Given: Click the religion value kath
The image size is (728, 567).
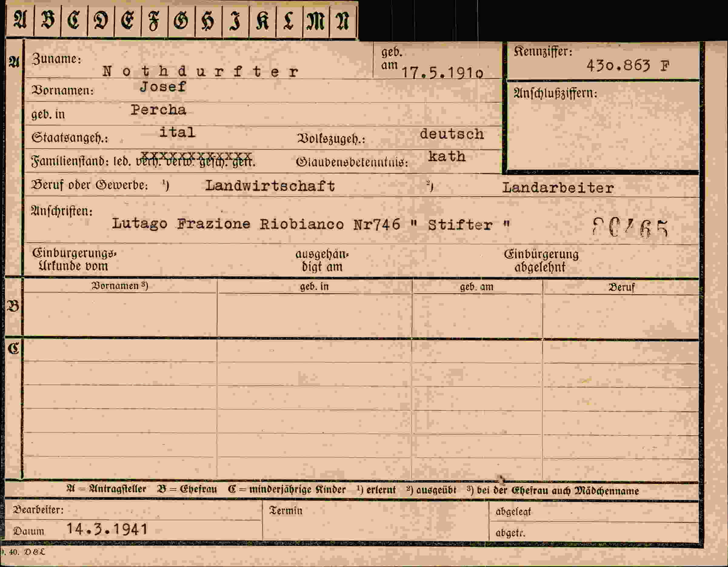Looking at the screenshot, I should click(x=447, y=156).
